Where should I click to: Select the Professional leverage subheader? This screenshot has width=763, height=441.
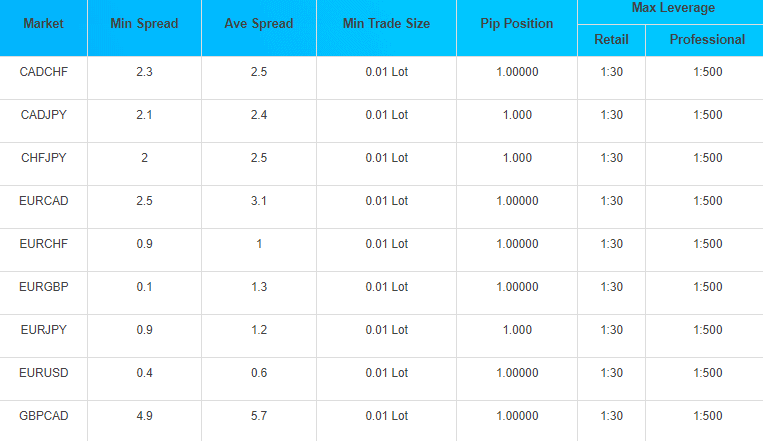click(x=707, y=39)
